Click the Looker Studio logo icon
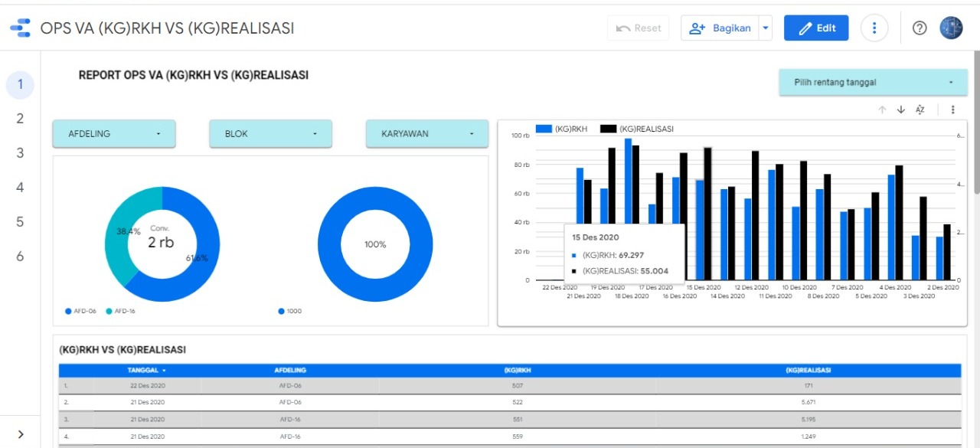This screenshot has width=980, height=448. tap(21, 28)
